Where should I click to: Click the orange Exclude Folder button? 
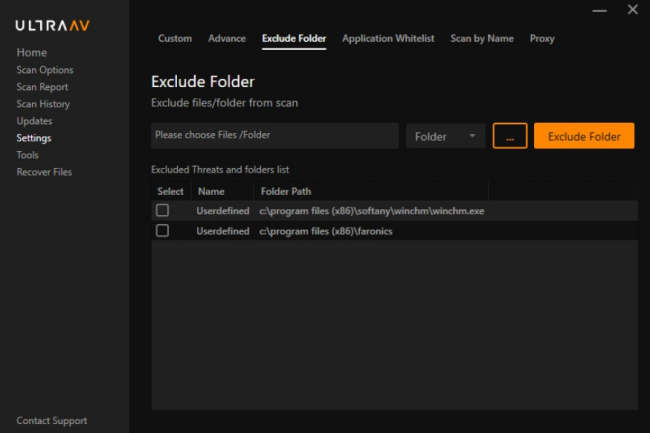click(x=584, y=136)
